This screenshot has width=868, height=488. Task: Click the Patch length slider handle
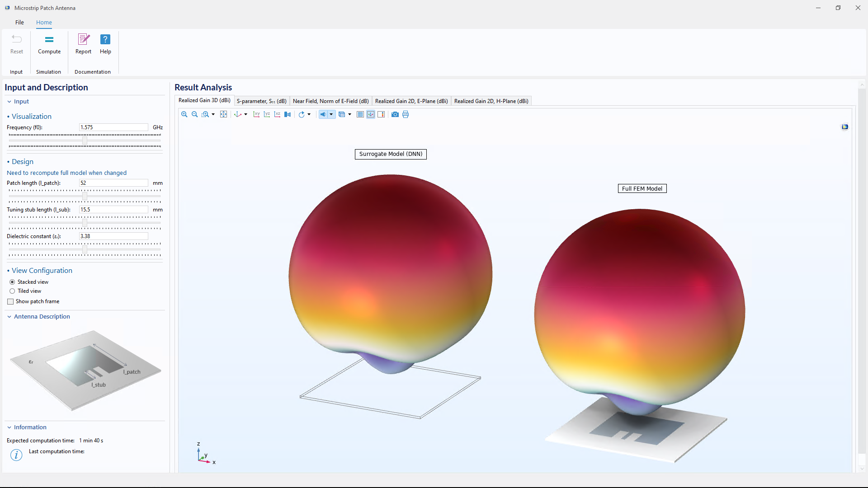85,196
